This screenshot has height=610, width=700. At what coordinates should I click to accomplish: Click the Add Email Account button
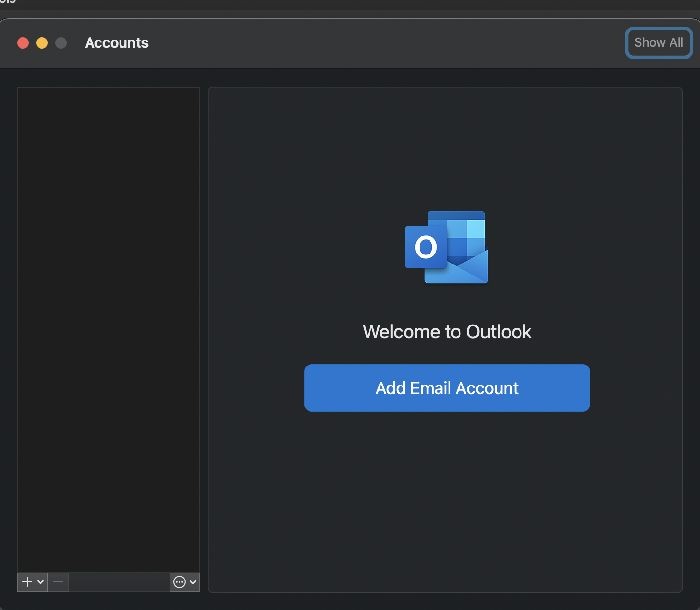(x=447, y=388)
